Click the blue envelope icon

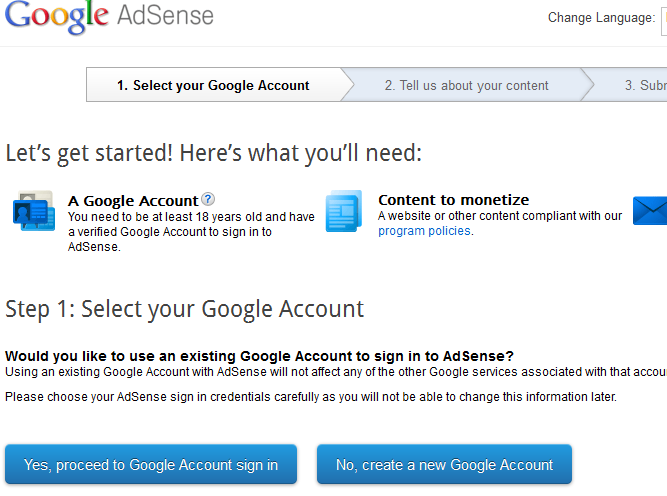click(650, 210)
